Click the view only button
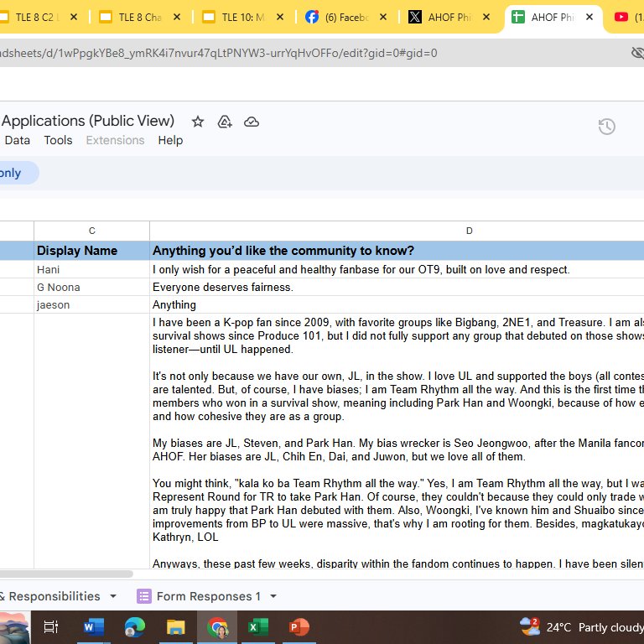This screenshot has height=644, width=644. (18, 173)
